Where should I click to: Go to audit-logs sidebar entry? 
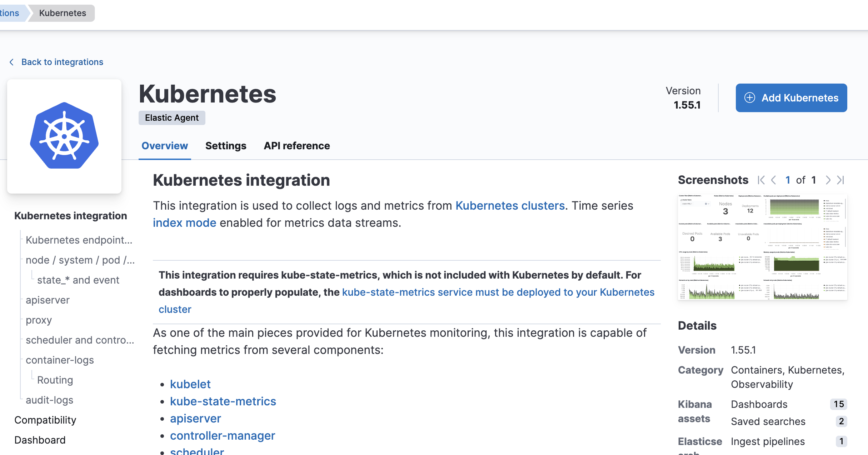[49, 400]
